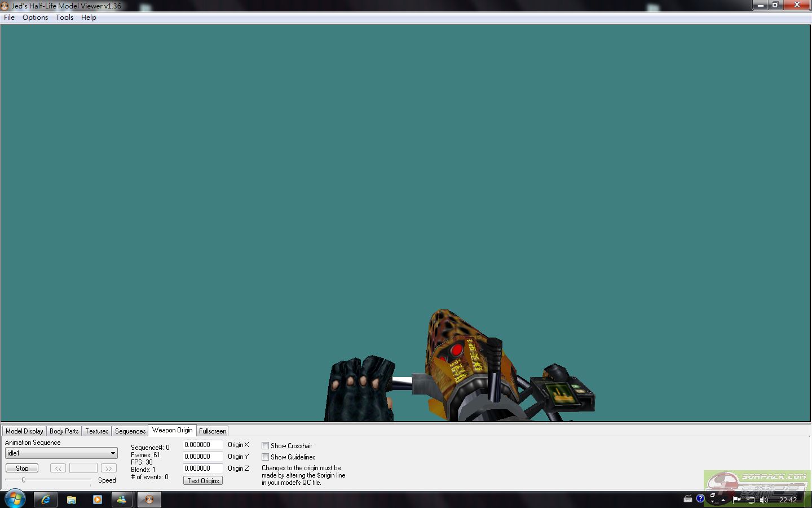Click the Half-Life Model Viewer taskbar icon
The height and width of the screenshot is (508, 812).
click(x=149, y=500)
